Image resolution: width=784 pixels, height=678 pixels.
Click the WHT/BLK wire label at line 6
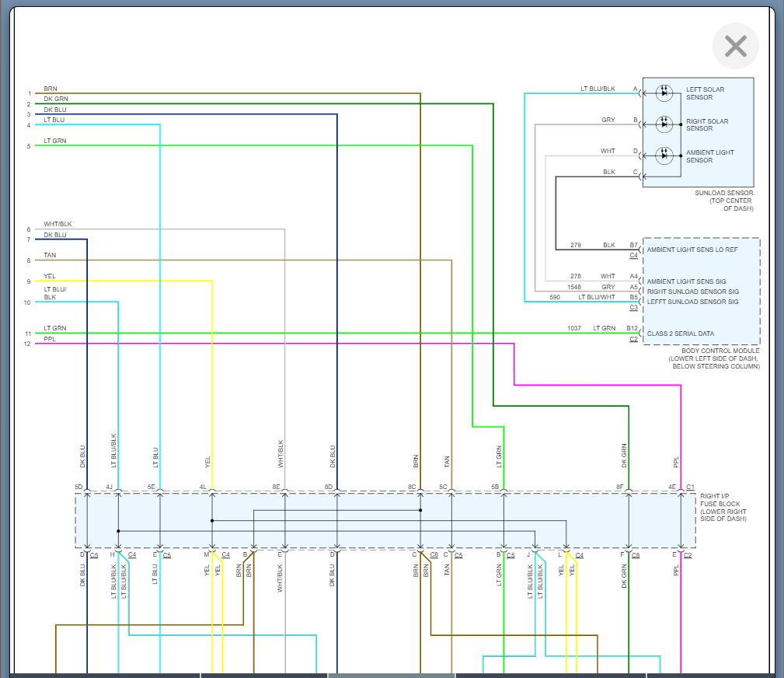coord(57,224)
